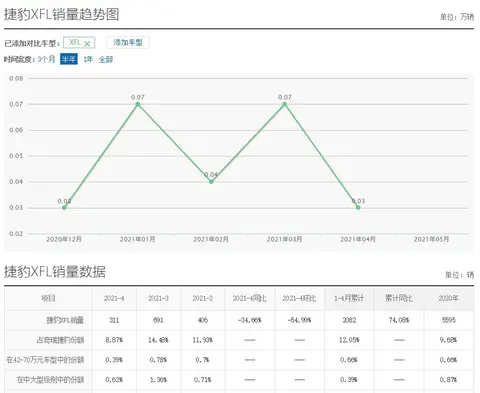Click the 捷豹XFL销量趋势图 heading
The image size is (480, 393).
tap(62, 14)
